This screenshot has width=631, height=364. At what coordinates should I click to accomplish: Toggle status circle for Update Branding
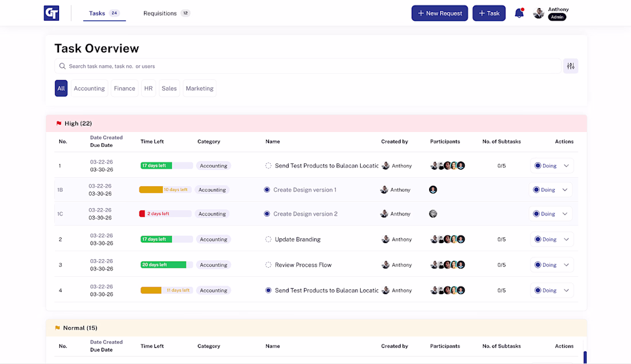[268, 239]
